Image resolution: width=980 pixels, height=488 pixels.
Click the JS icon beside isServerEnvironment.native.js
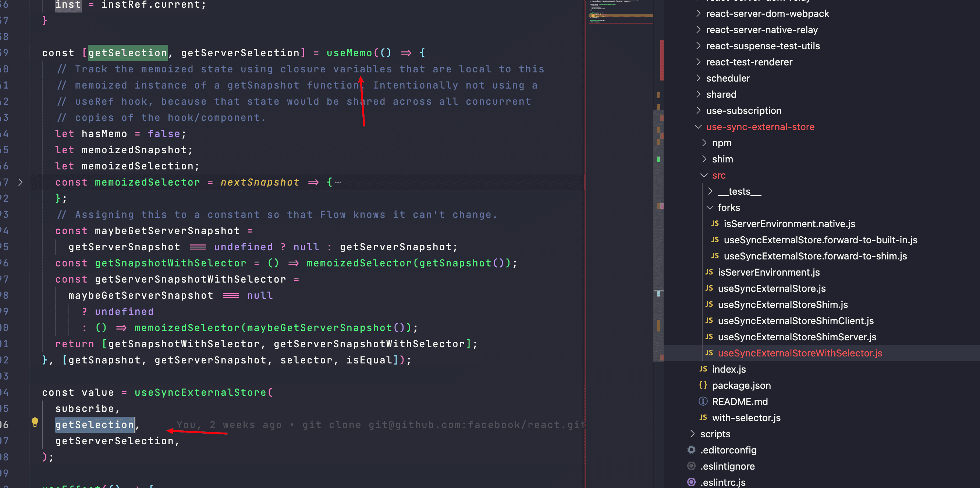(x=715, y=223)
